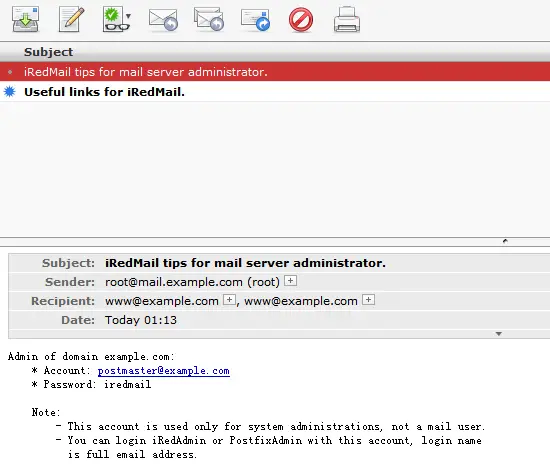
Task: Add second www@example.com recipient to contacts
Action: tap(368, 300)
